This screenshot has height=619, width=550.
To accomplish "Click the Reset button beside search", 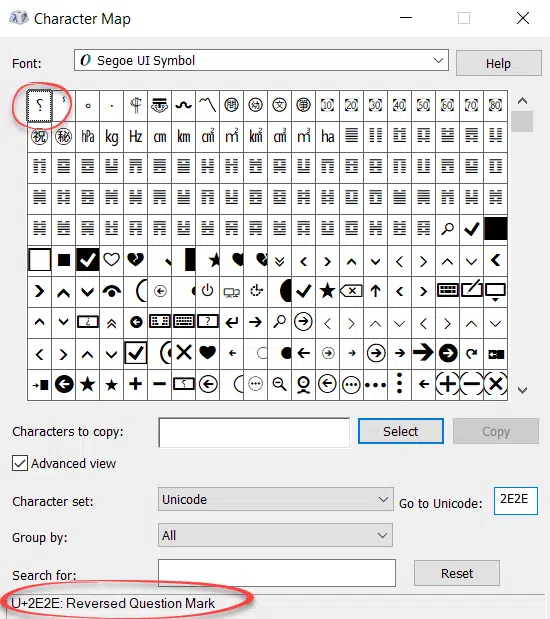I will point(457,573).
